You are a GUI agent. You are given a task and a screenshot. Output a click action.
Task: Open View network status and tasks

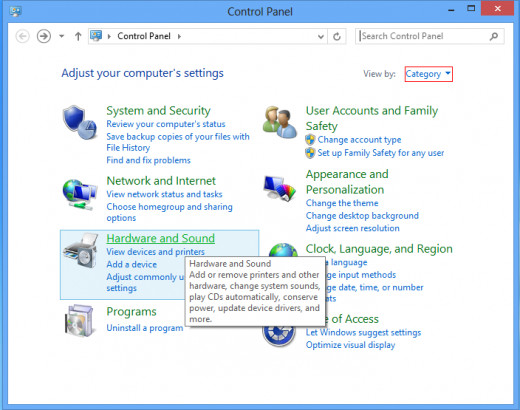pyautogui.click(x=164, y=194)
